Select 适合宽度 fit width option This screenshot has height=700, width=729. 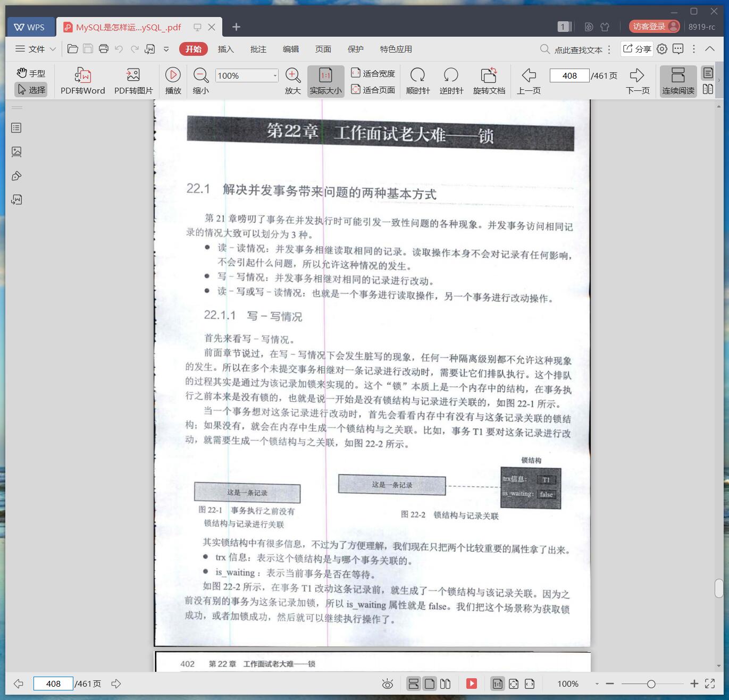(x=373, y=73)
